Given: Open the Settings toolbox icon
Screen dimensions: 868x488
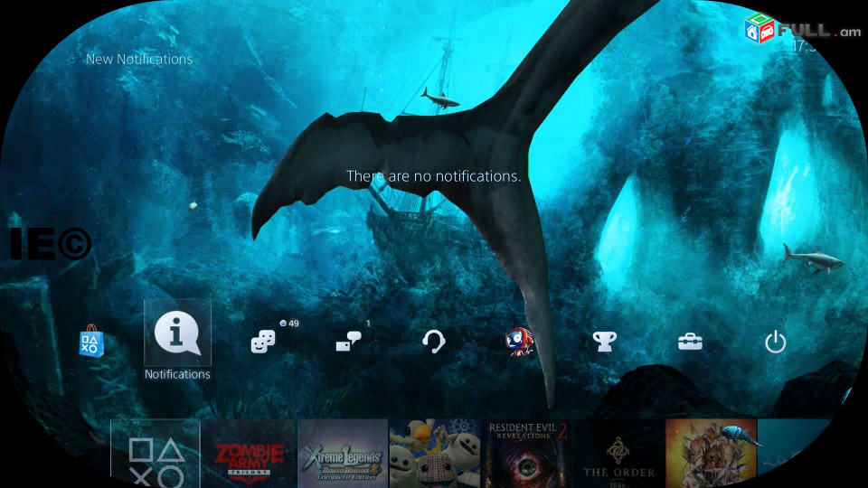Looking at the screenshot, I should coord(690,342).
